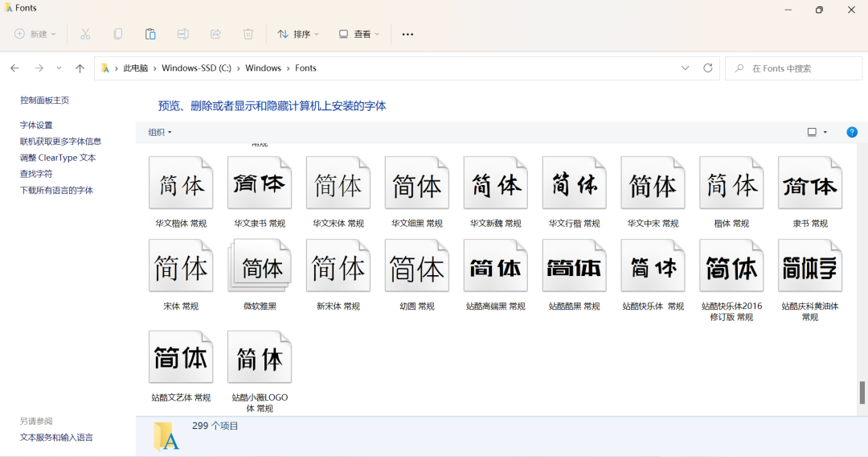Image resolution: width=868 pixels, height=457 pixels.
Task: Click the Copy icon in toolbar
Action: pyautogui.click(x=118, y=35)
